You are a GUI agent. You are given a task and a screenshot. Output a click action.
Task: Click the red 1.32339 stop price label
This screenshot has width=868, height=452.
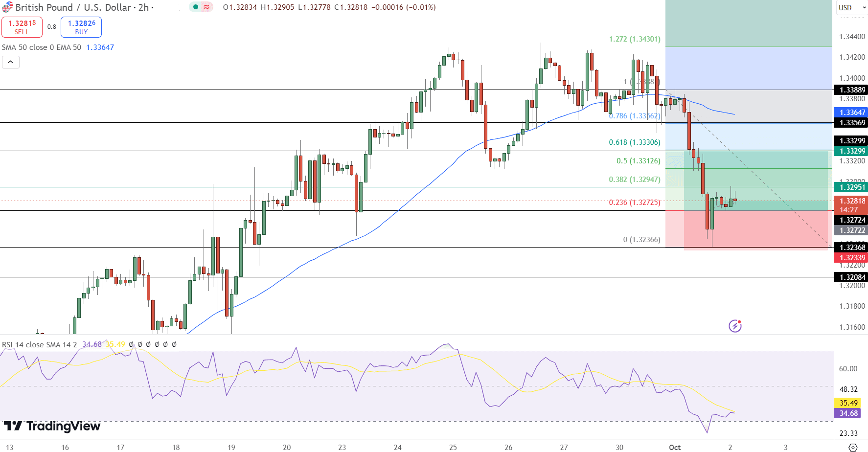click(x=852, y=258)
